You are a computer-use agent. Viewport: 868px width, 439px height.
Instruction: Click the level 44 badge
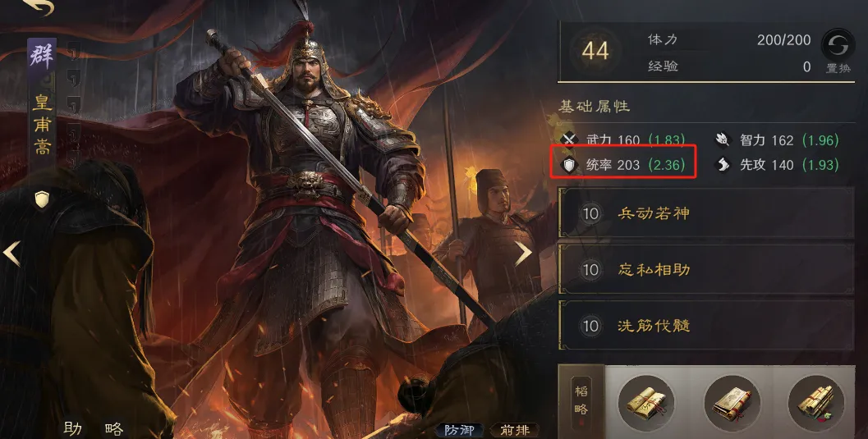coord(595,52)
